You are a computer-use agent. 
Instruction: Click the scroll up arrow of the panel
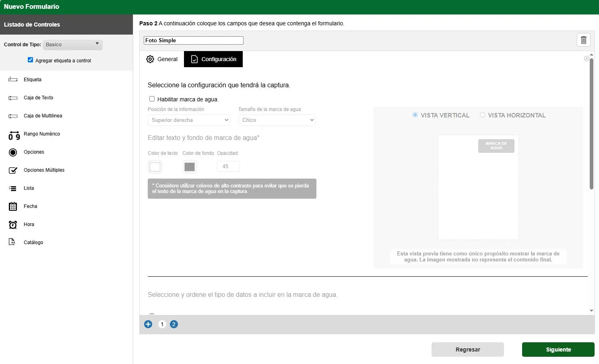tap(591, 54)
